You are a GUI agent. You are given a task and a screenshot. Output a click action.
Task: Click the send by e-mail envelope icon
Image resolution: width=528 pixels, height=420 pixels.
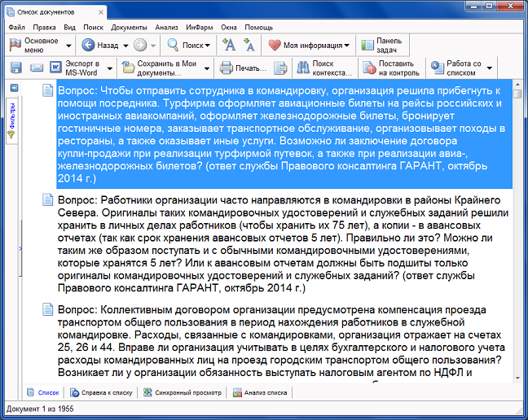point(37,68)
